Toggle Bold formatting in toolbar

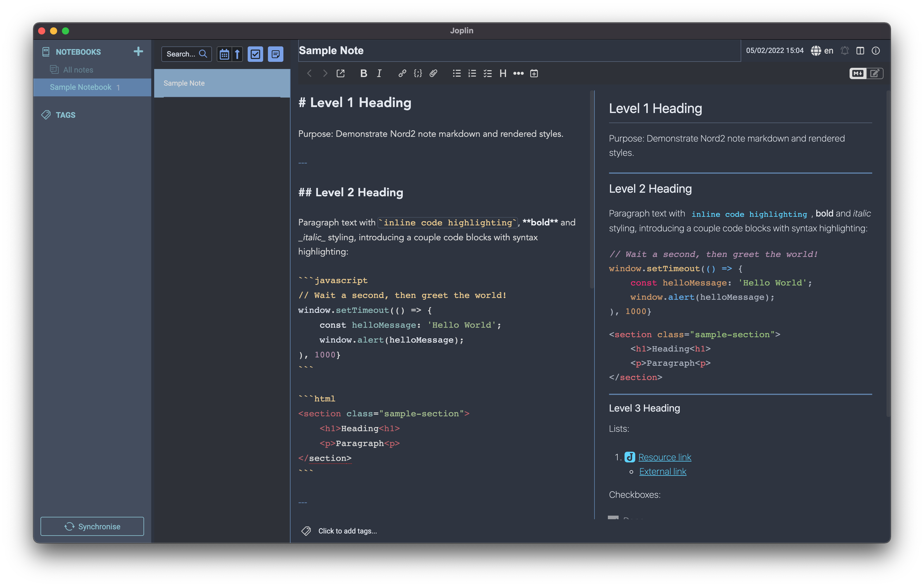[364, 73]
